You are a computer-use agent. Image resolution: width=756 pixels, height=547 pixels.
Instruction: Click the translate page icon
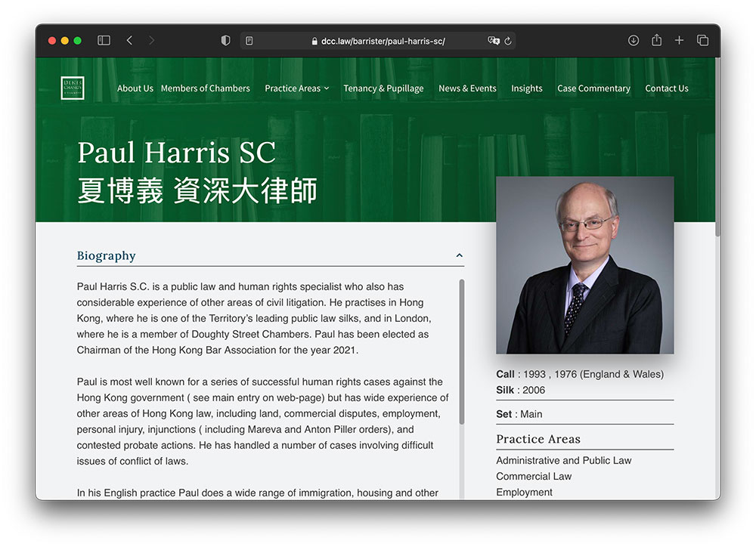[494, 41]
